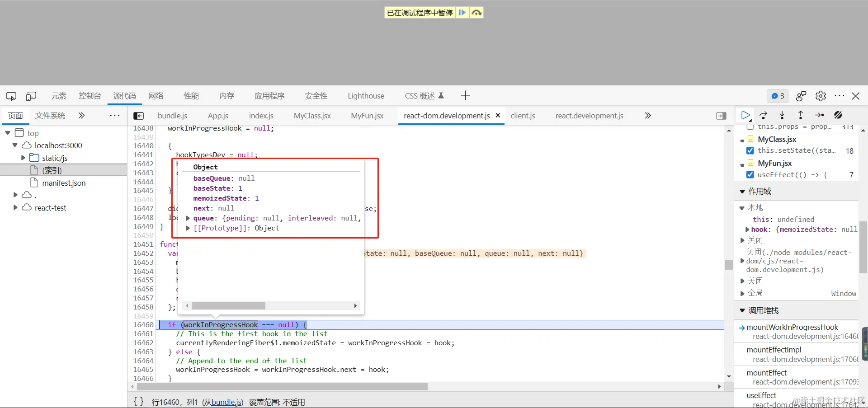Uncheck the useEffect breakpoint checkbox

click(x=750, y=174)
